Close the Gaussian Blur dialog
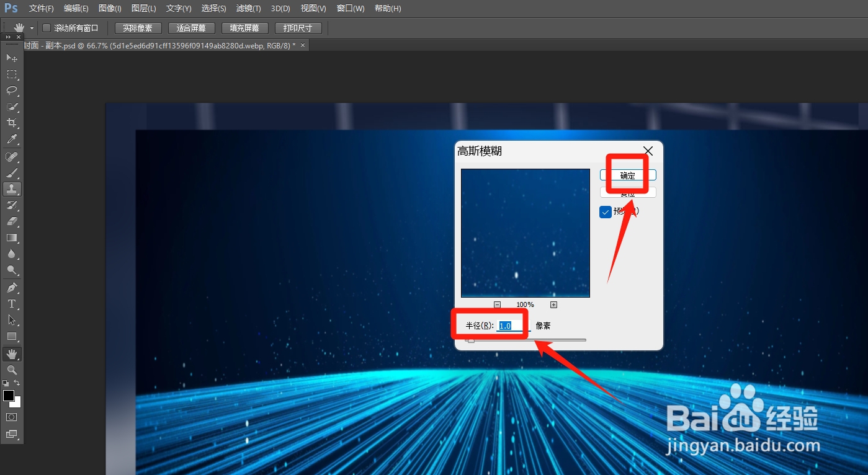Viewport: 868px width, 475px height. [648, 151]
